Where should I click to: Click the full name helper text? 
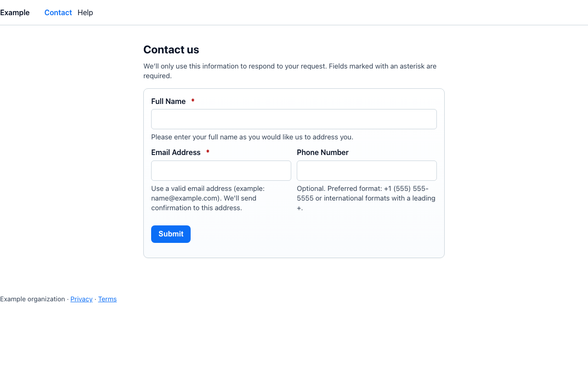pyautogui.click(x=252, y=137)
